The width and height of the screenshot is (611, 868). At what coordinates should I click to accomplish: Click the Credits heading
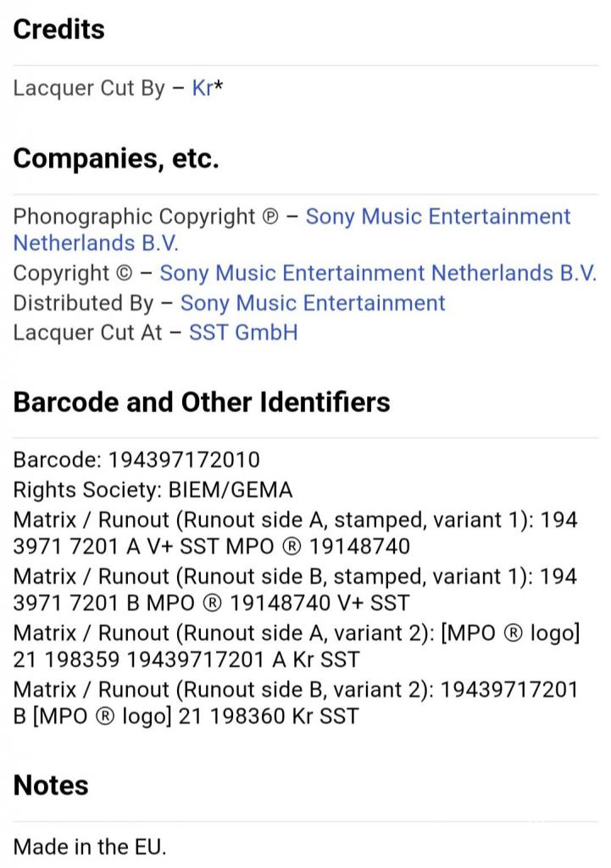coord(58,30)
